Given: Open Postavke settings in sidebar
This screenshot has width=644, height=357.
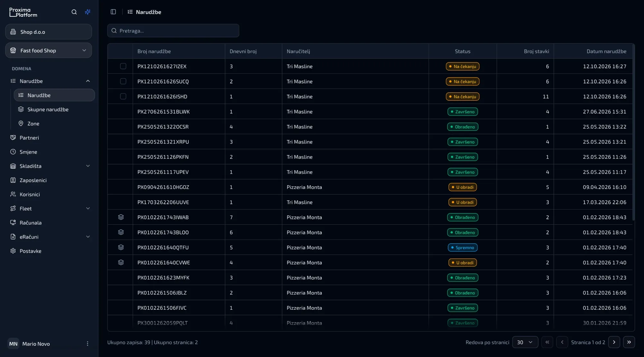Looking at the screenshot, I should [x=50, y=251].
